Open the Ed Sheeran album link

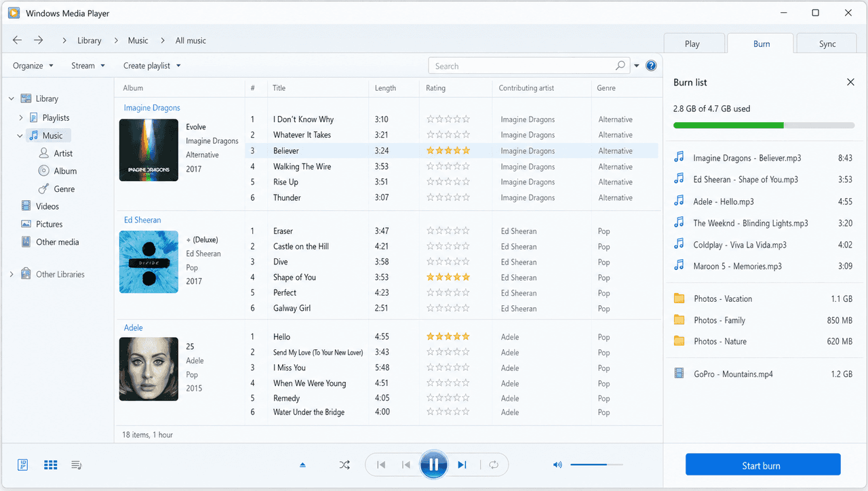point(142,220)
